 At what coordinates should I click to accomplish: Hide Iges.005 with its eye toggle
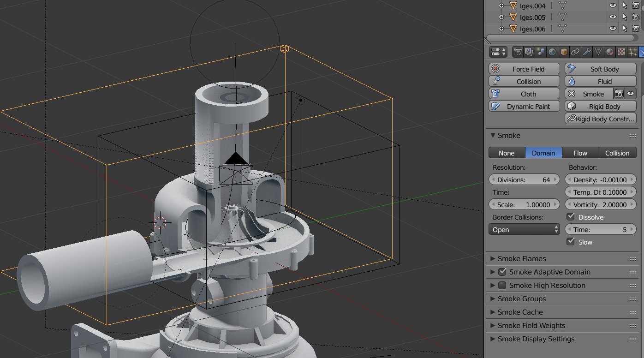click(x=613, y=17)
